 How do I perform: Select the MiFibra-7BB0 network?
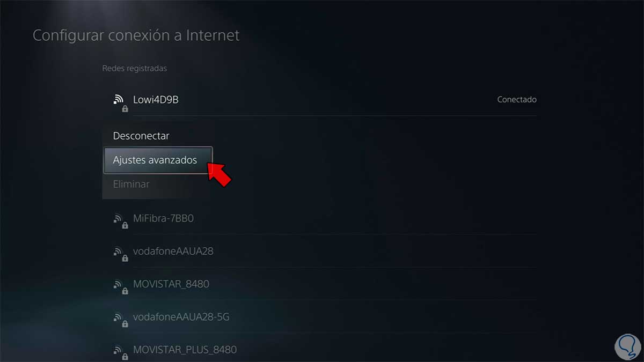pos(163,218)
